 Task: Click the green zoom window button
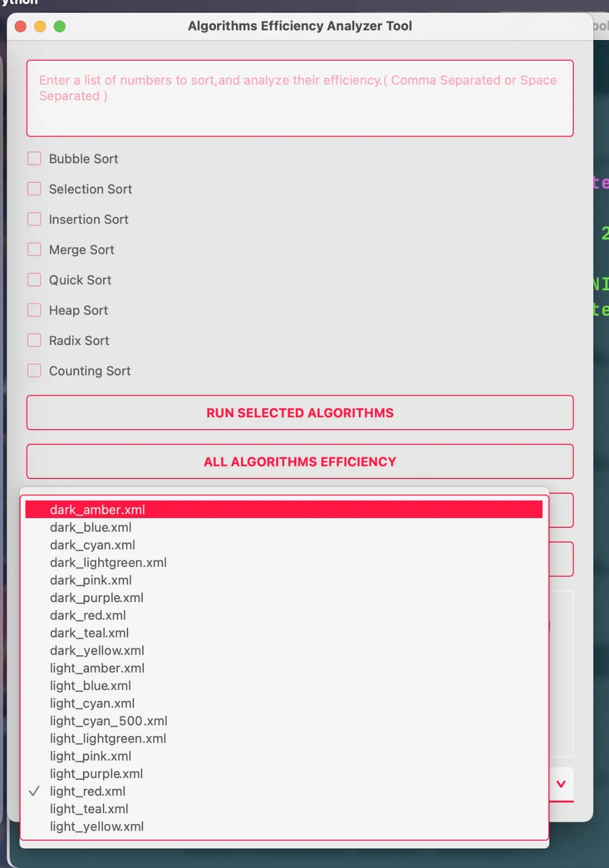pos(60,26)
